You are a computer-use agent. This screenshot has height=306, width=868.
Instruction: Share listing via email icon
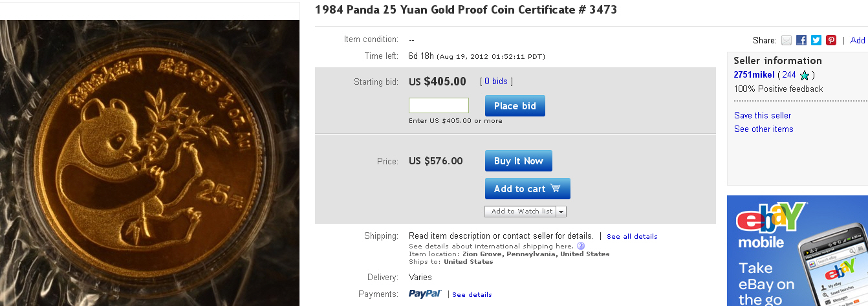[787, 40]
